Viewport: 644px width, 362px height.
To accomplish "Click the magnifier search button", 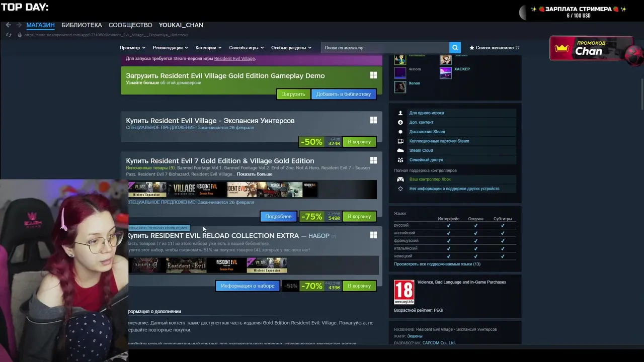I will coord(455,48).
